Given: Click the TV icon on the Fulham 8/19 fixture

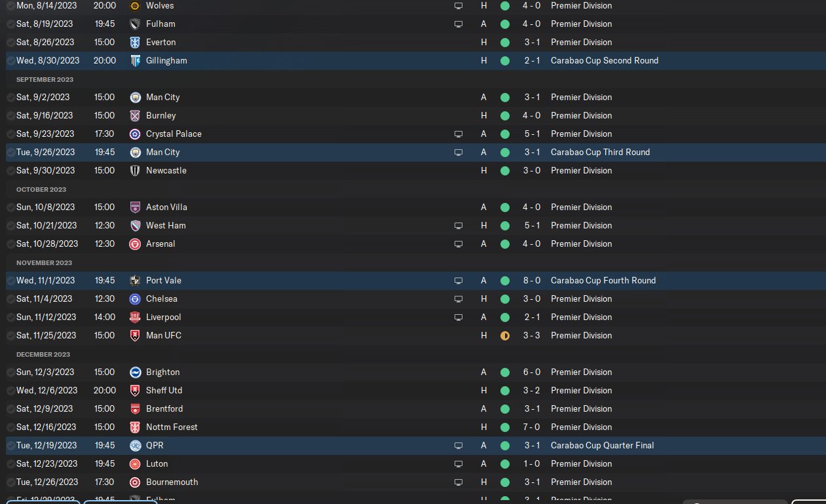Looking at the screenshot, I should [x=459, y=24].
